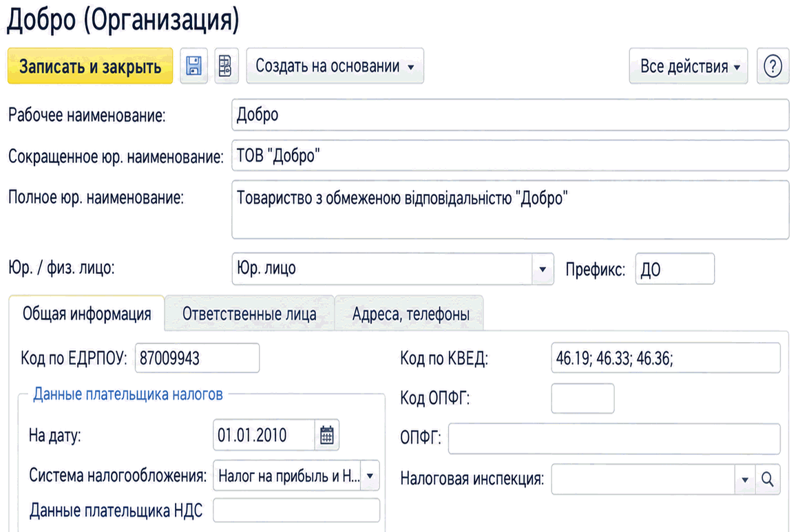798x532 pixels.
Task: Click the Префикс field with ДО
Action: tap(675, 269)
